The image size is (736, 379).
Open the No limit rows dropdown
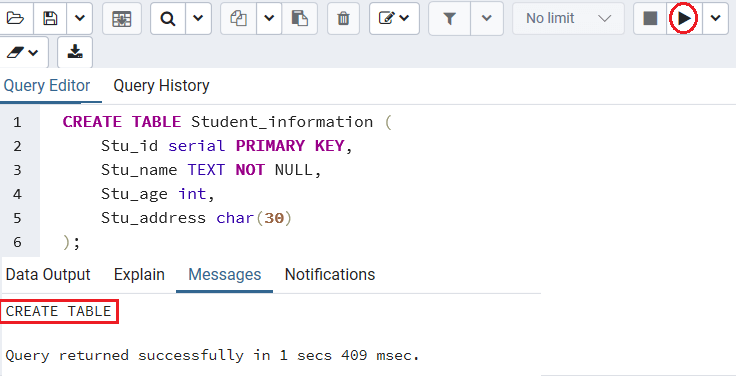568,18
